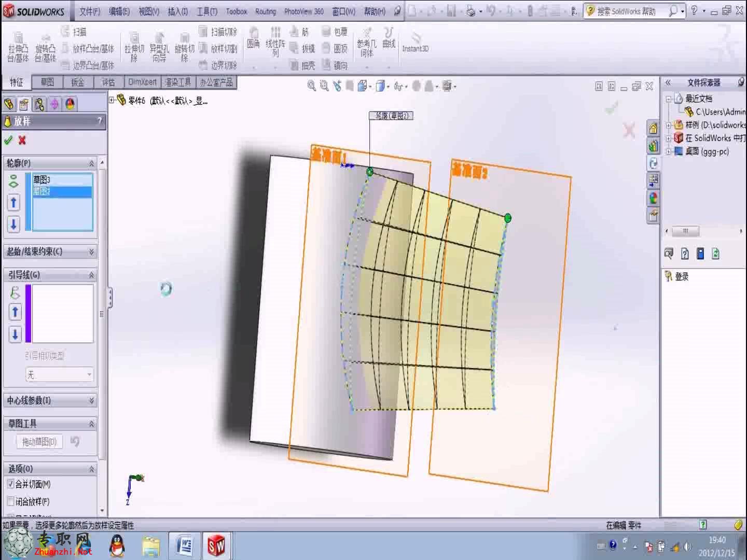Collapse the 引导线(G) section
Image resolution: width=747 pixels, height=560 pixels.
pos(91,275)
